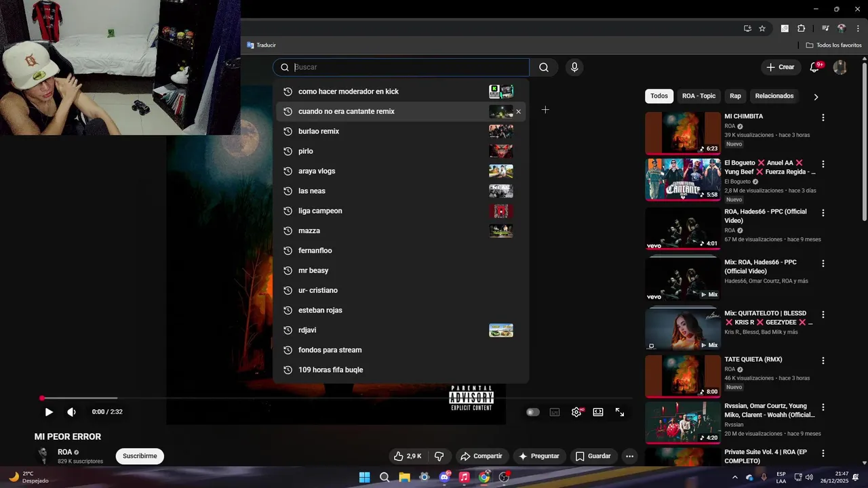Open options for Mix: ROA, Hades66 - PPC

823,264
